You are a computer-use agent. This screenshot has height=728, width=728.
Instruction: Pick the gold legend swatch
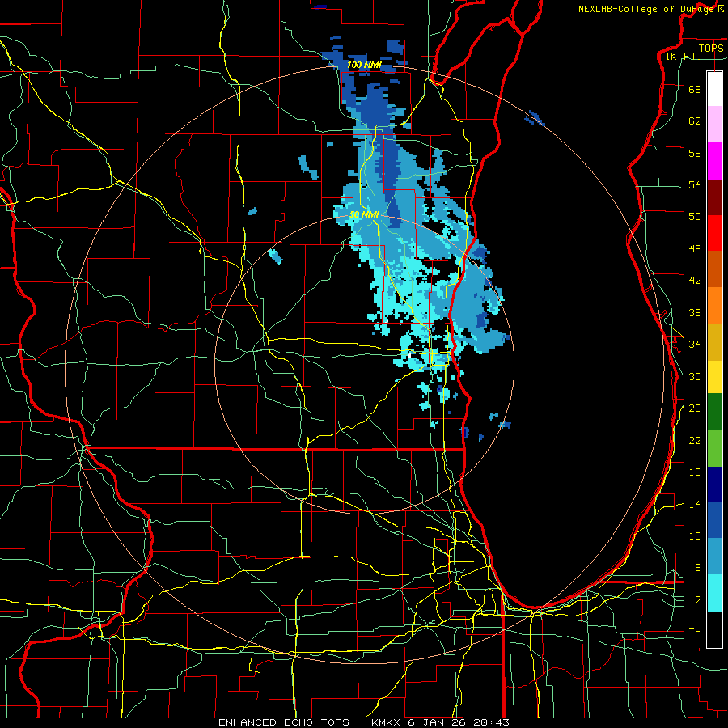[714, 343]
